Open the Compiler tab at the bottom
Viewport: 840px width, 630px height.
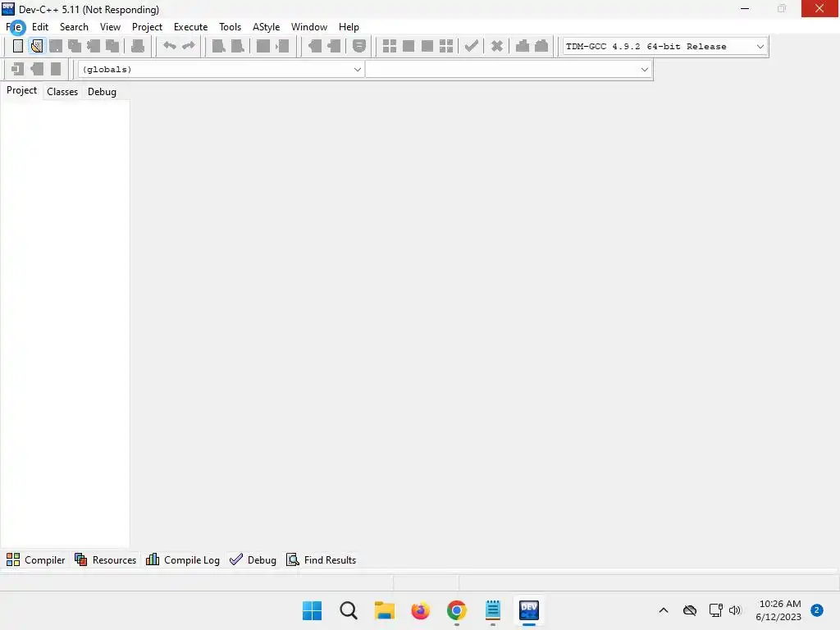[x=35, y=559]
